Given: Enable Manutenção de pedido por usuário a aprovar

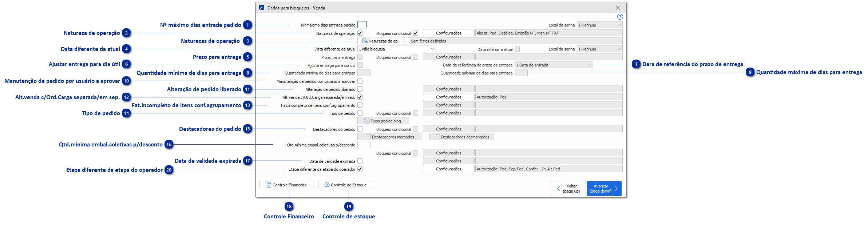Looking at the screenshot, I should (x=360, y=81).
